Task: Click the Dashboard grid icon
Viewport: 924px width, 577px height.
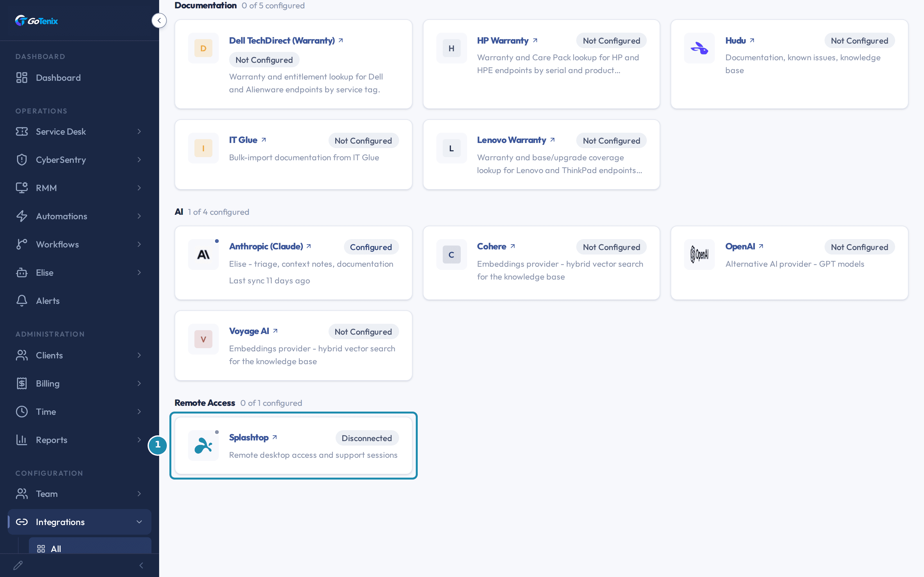Action: click(22, 78)
